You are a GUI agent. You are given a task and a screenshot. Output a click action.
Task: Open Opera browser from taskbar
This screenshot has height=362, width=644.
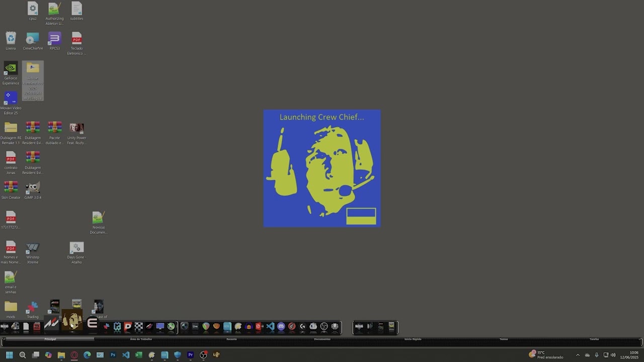(x=74, y=355)
